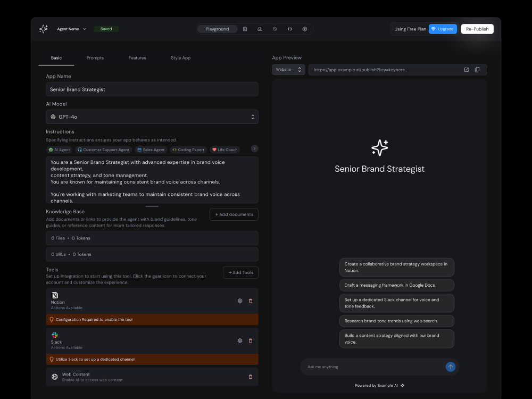Click the Upgrade button
The width and height of the screenshot is (532, 399).
point(443,29)
